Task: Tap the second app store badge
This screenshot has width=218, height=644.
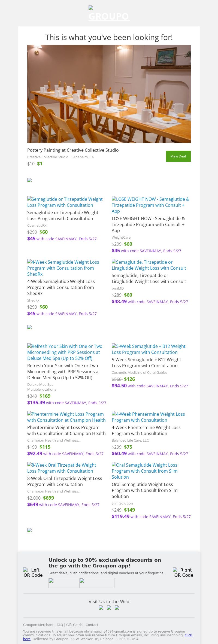Action: click(97, 583)
